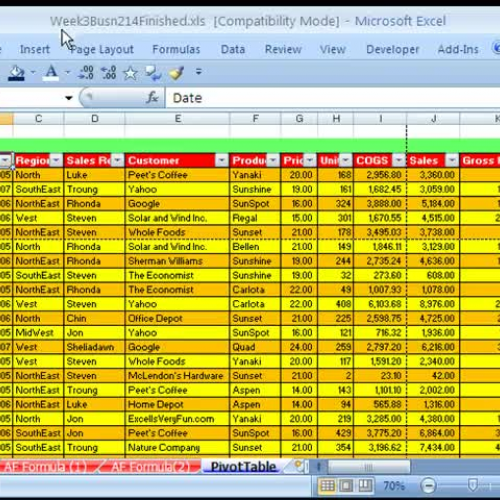This screenshot has height=500, width=500.
Task: Click the McLendon's Hardware customer cell
Action: [x=177, y=376]
